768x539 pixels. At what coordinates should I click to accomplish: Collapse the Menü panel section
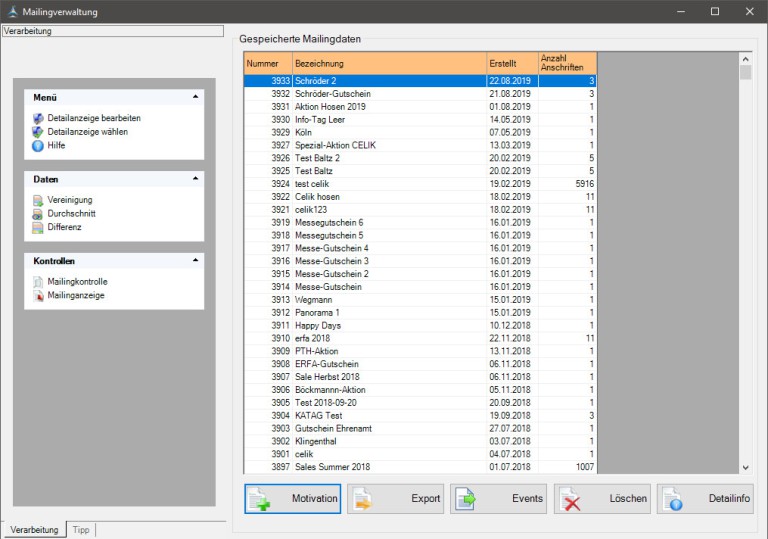coord(195,97)
